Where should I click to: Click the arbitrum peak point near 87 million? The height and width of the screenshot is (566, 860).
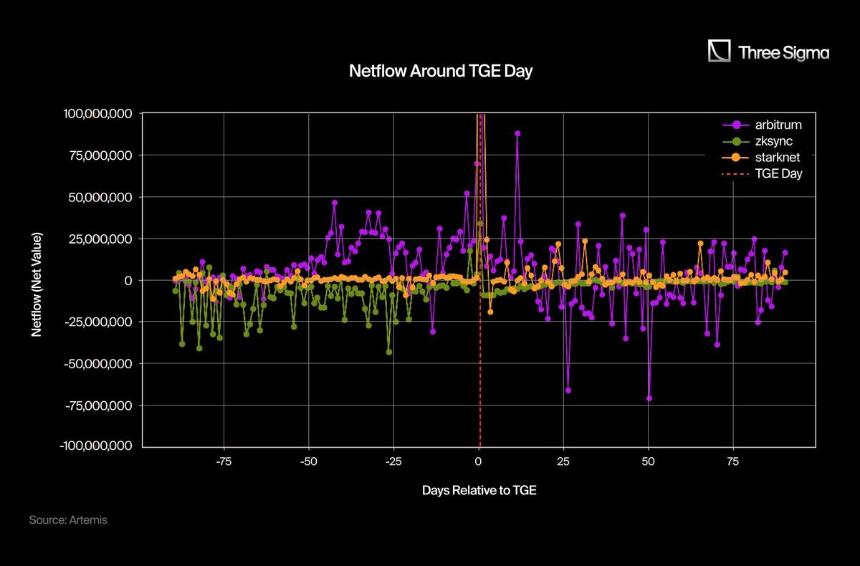pos(517,133)
